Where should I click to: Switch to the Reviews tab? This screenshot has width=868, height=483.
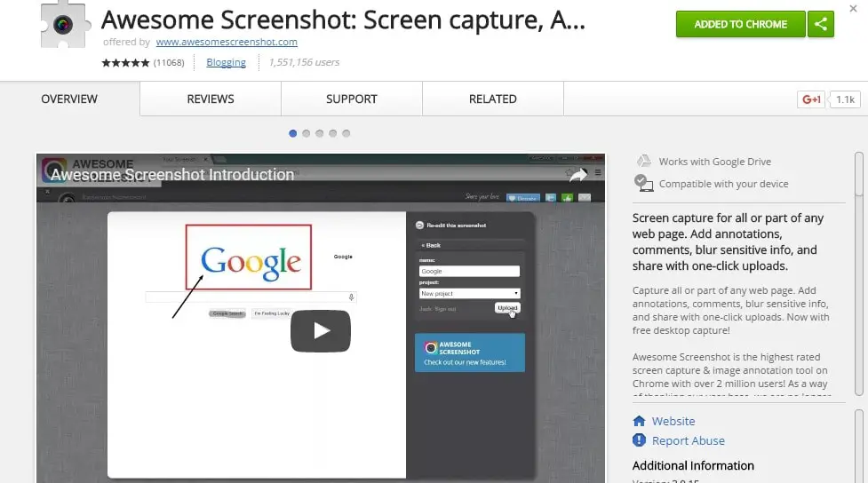point(211,99)
